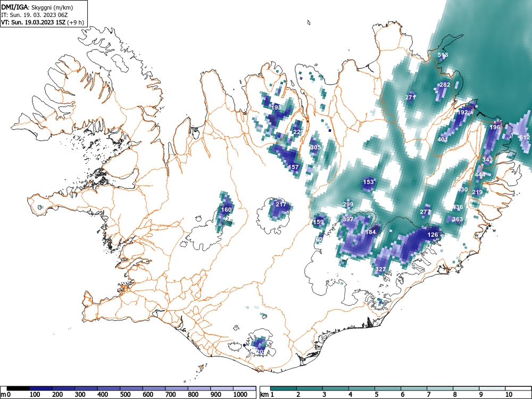Viewport: 532px width, 399px height.
Task: Click the map value 271
Action: point(410,97)
